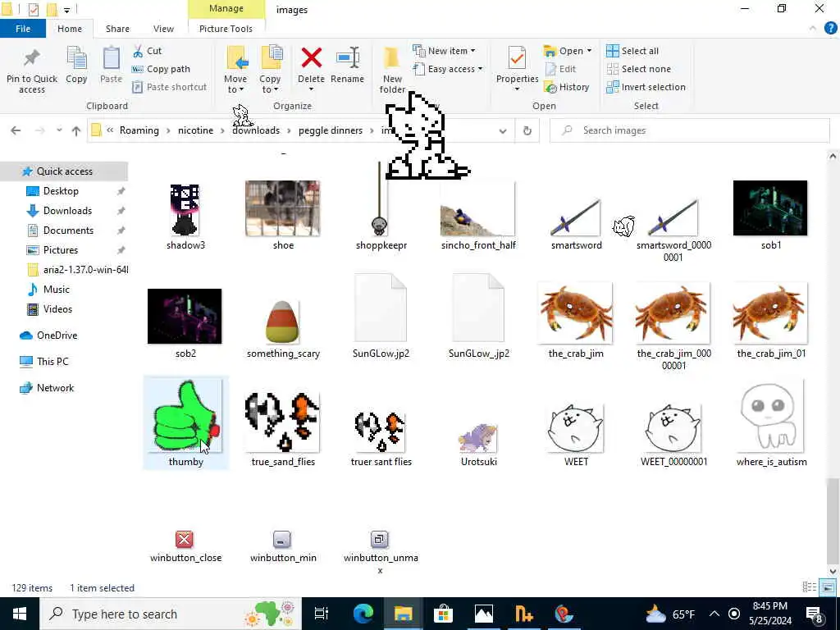Open the Picture Tools tab
Screen dimensions: 840x630
pos(226,29)
